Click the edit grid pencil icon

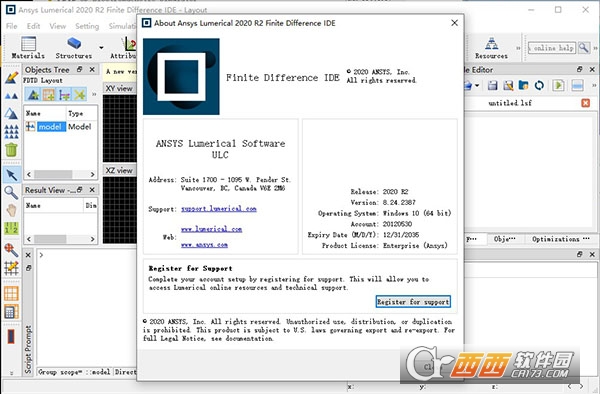click(11, 268)
